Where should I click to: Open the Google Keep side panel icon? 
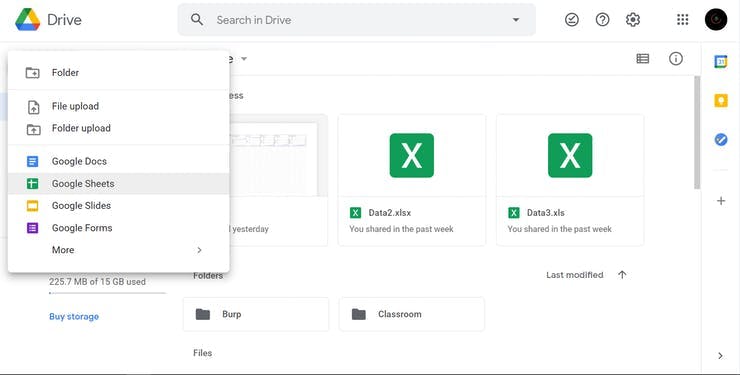[721, 100]
